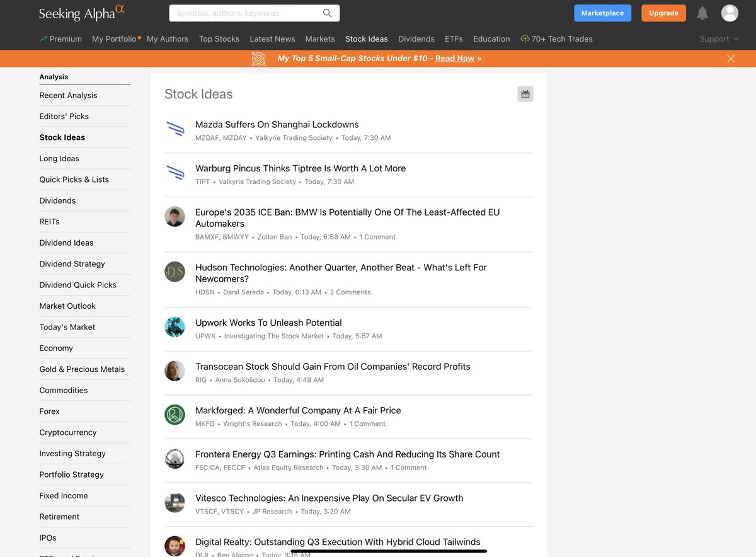This screenshot has height=557, width=756.
Task: Open Warburg Pincus Tiptree article
Action: (x=301, y=168)
